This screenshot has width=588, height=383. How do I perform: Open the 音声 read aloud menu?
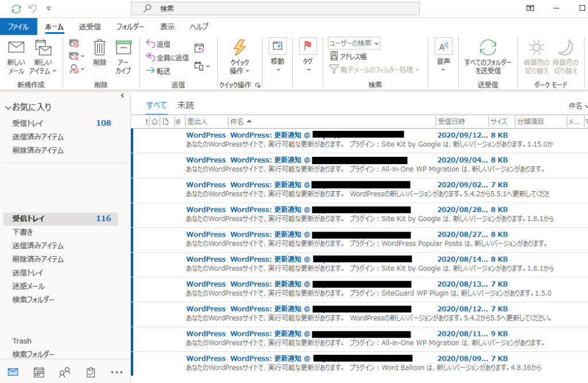(x=443, y=55)
